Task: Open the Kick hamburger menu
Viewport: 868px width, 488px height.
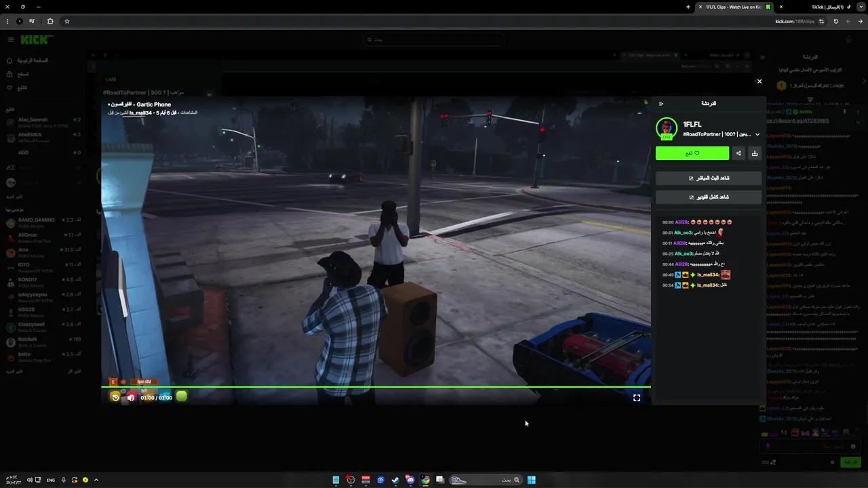Action: click(10, 40)
